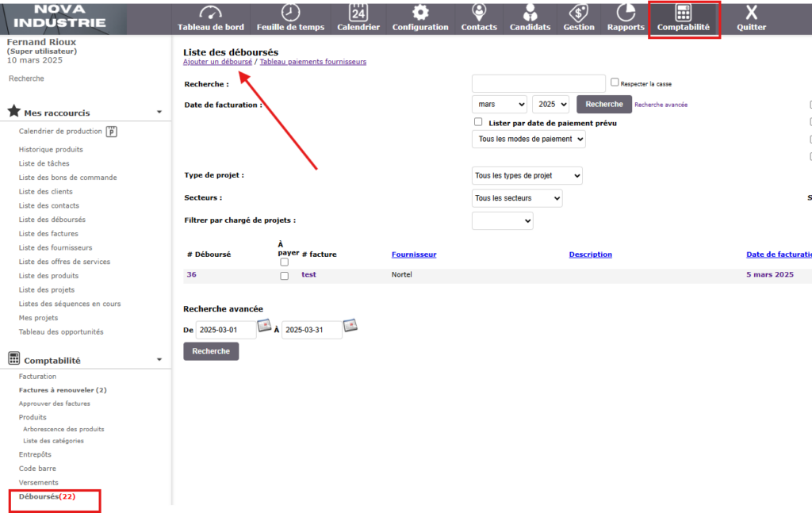Click the Recherche text input field
This screenshot has width=812, height=513.
pos(538,84)
